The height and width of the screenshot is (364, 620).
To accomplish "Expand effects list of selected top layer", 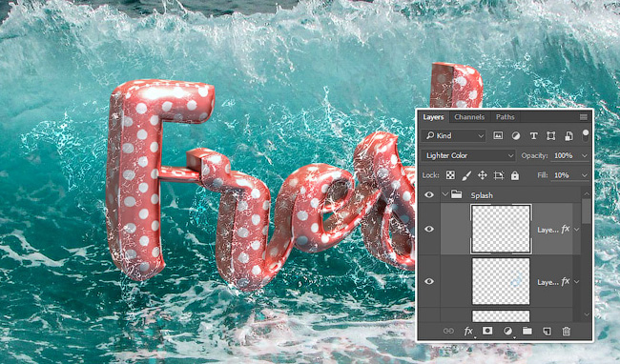I will click(x=577, y=230).
